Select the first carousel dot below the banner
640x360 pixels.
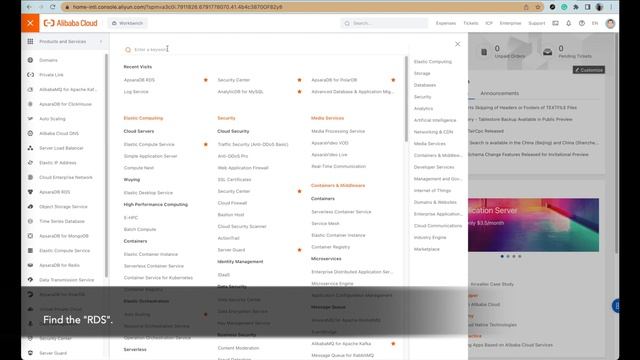tap(502, 256)
